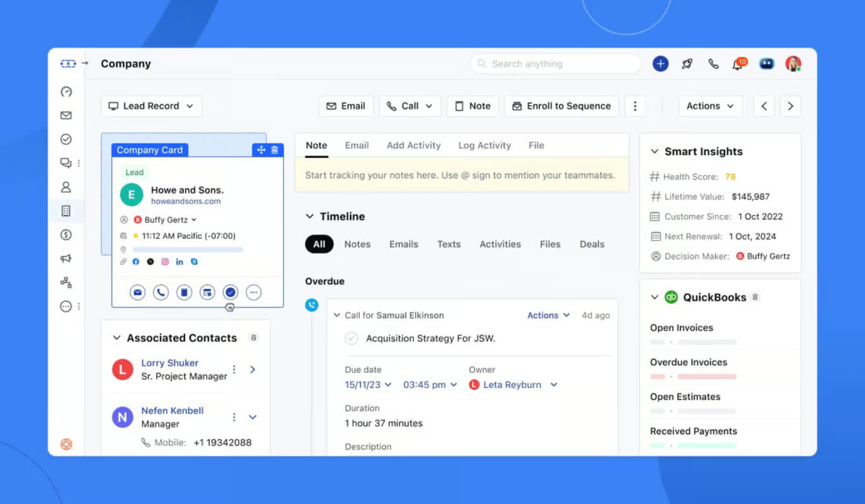The height and width of the screenshot is (504, 865).
Task: Open the Instagram icon on company card
Action: [x=165, y=261]
